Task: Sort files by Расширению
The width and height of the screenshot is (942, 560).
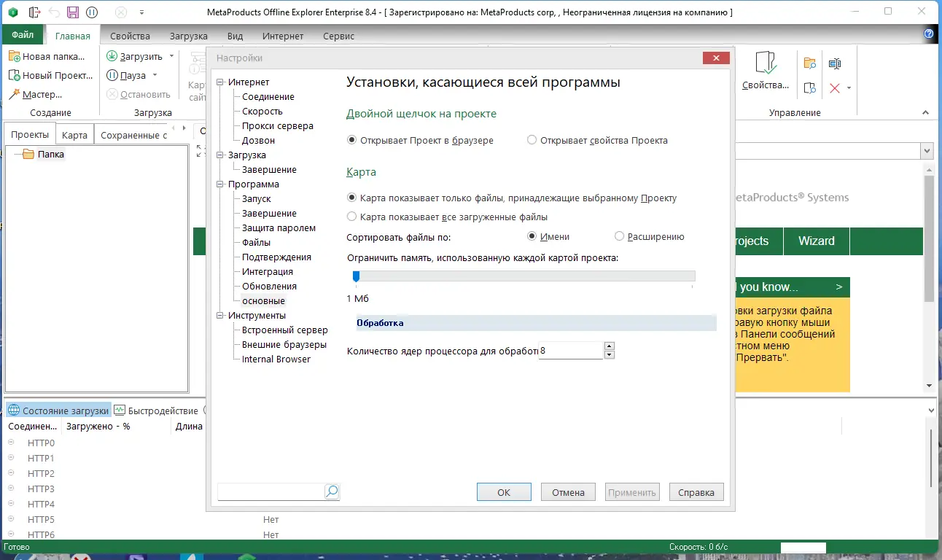Action: [x=649, y=236]
